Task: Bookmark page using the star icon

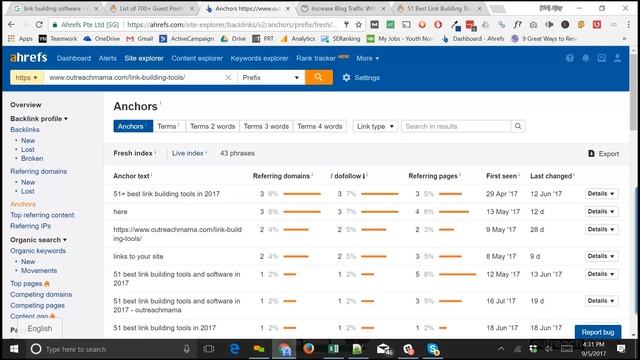Action: 359,24
